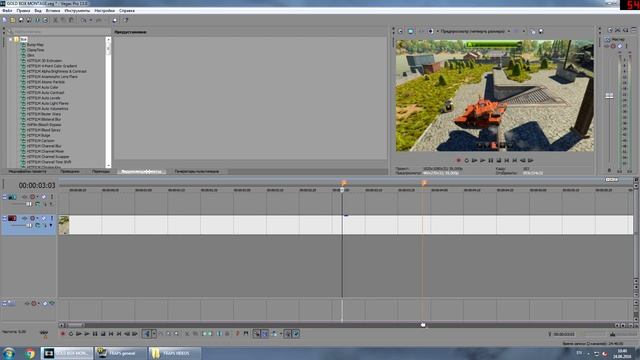Collapse the Все folder in effects tree
This screenshot has width=640, height=360.
click(x=11, y=40)
